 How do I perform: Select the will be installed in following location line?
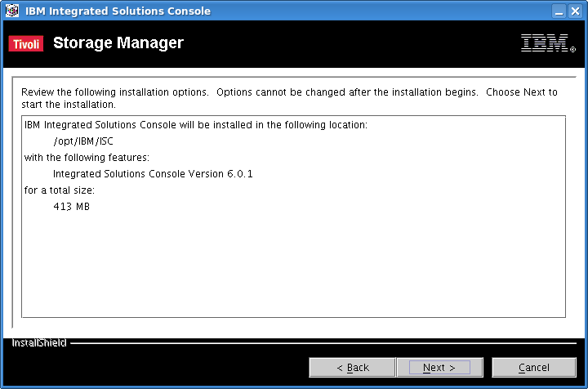pyautogui.click(x=196, y=125)
